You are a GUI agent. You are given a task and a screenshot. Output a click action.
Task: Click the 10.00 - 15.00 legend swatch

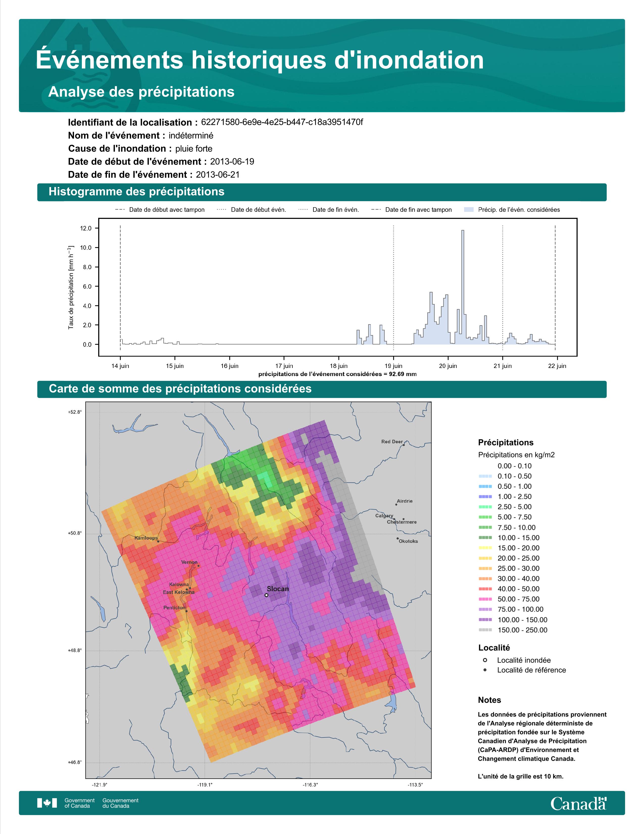[x=485, y=538]
